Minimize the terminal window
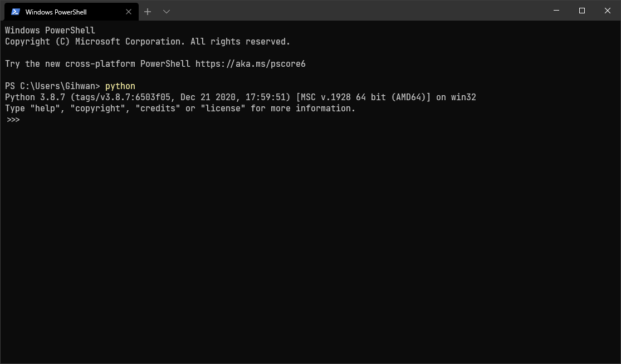 click(556, 11)
